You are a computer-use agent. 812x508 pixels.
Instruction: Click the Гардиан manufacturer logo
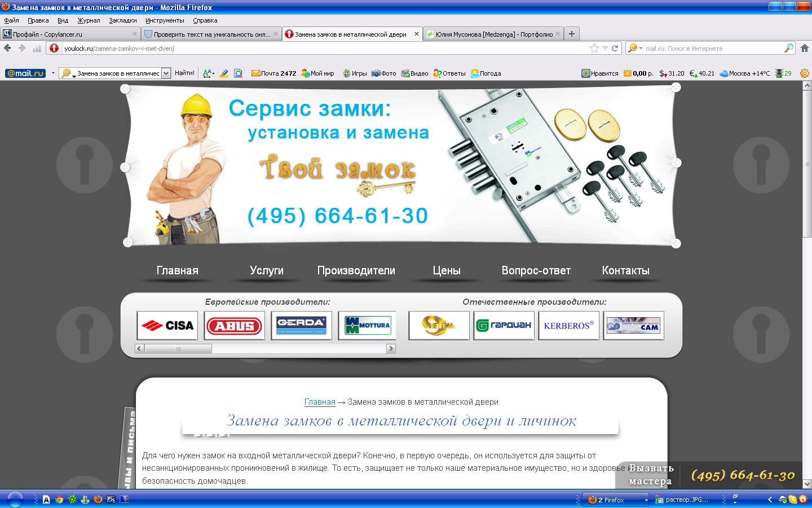point(504,326)
